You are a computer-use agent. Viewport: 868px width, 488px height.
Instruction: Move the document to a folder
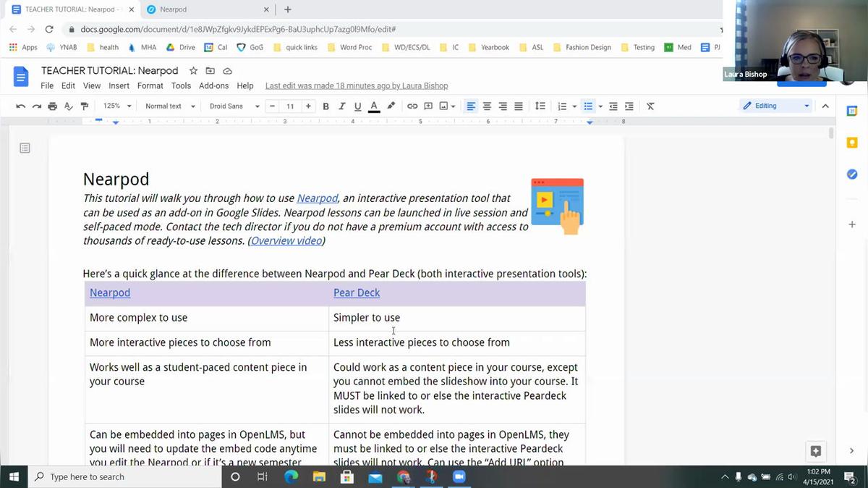(x=210, y=71)
